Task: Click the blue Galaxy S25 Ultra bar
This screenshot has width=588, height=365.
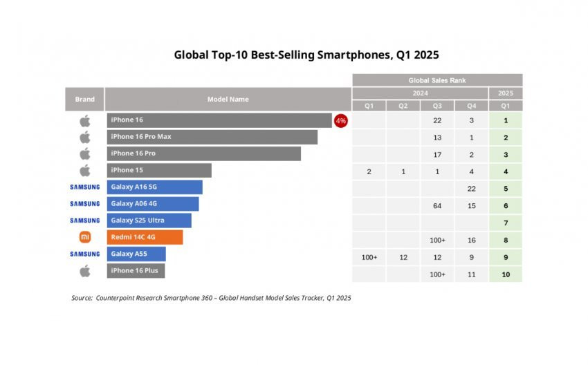Action: (149, 221)
